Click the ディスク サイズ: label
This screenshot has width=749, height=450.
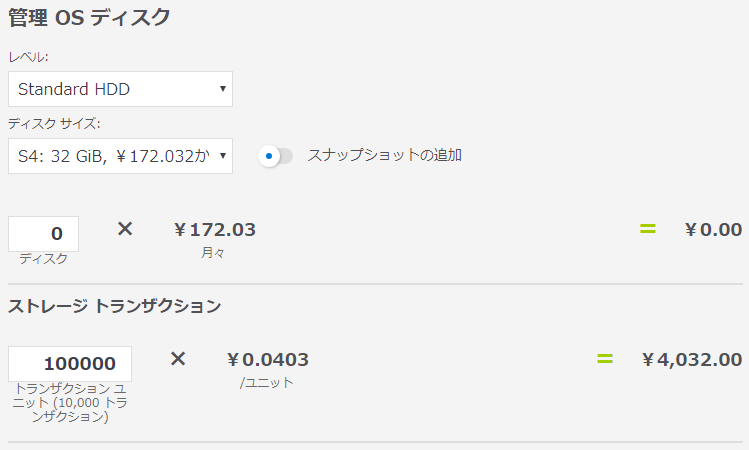point(54,124)
